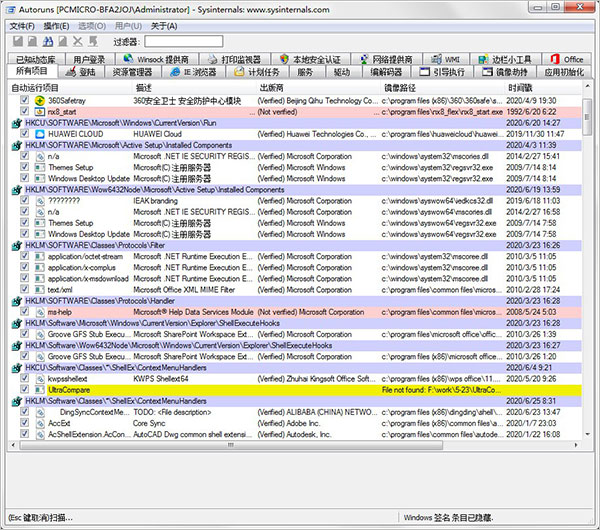
Task: Click the Save toolbar icon
Action: (18, 41)
